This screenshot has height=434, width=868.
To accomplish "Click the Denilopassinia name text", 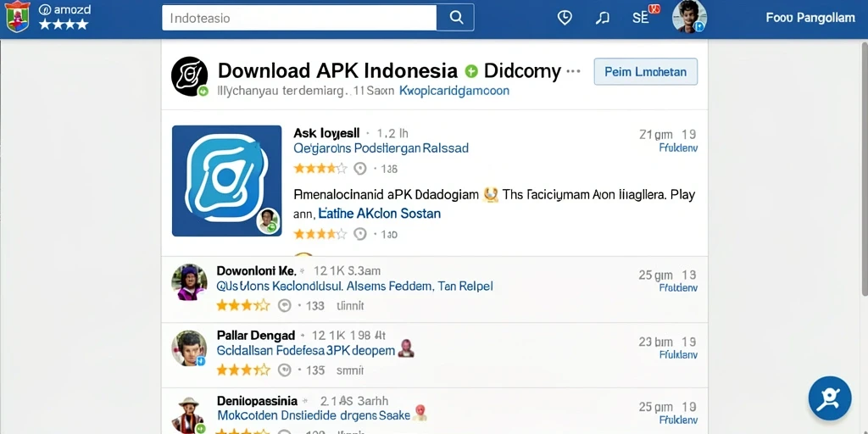I will coord(257,401).
